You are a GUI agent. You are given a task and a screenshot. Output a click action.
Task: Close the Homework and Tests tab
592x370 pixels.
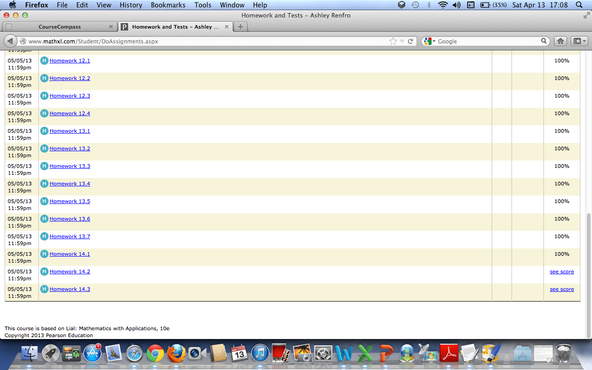click(x=227, y=27)
